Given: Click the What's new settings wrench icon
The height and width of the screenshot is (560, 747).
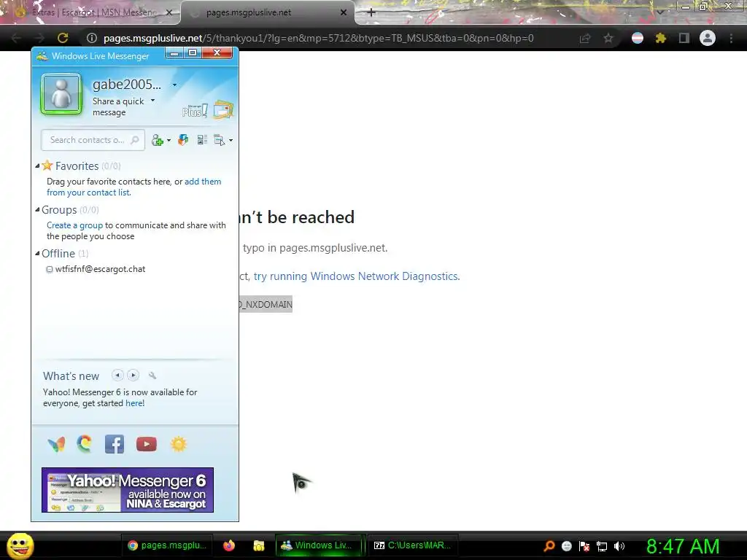Looking at the screenshot, I should pyautogui.click(x=152, y=376).
